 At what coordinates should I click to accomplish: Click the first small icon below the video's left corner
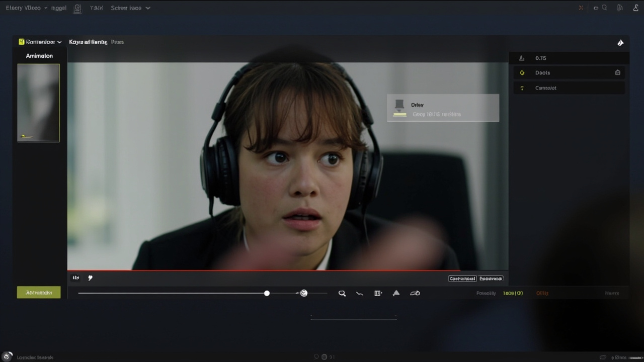tap(76, 278)
